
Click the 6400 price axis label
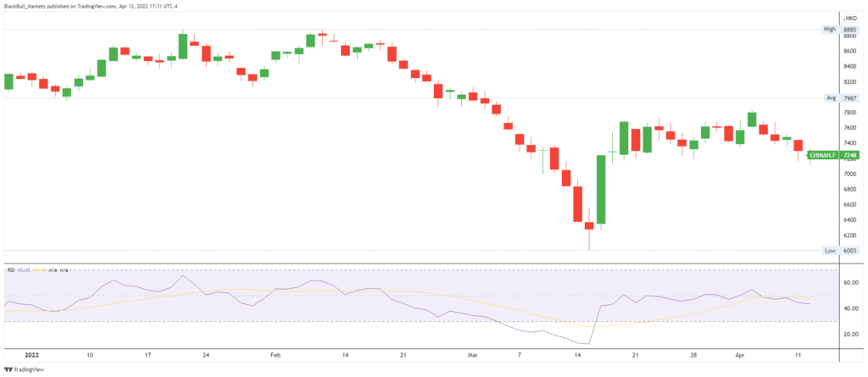[849, 219]
